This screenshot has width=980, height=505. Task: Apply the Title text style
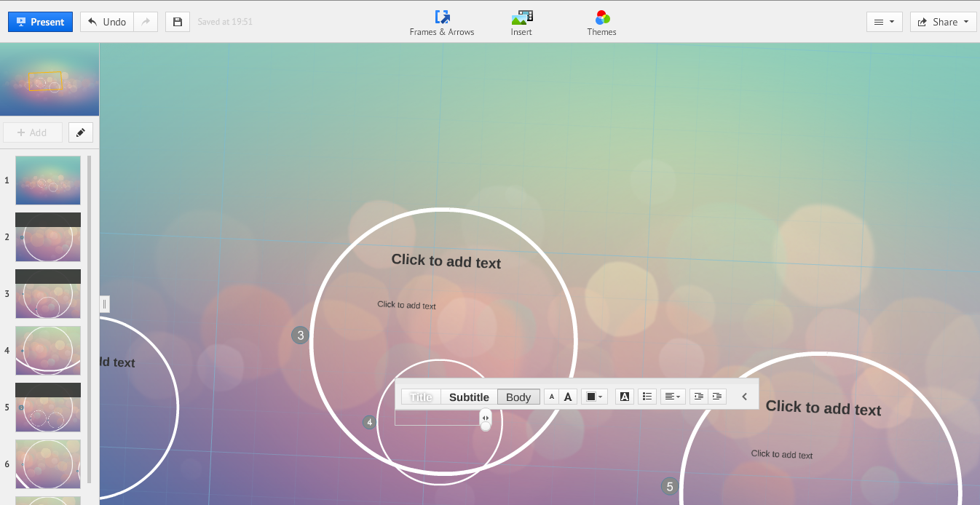point(421,397)
